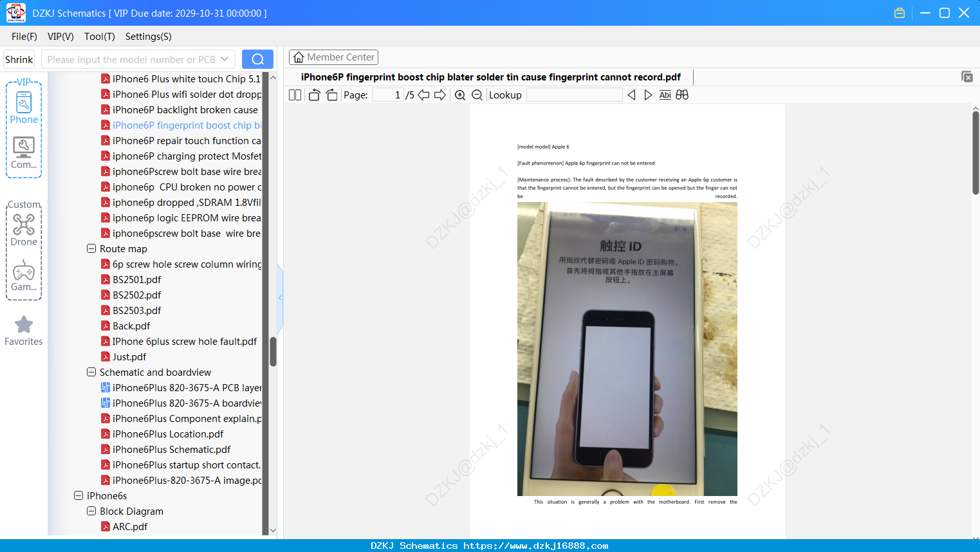Zoom in on the PDF
The height and width of the screenshot is (552, 980).
pyautogui.click(x=460, y=95)
